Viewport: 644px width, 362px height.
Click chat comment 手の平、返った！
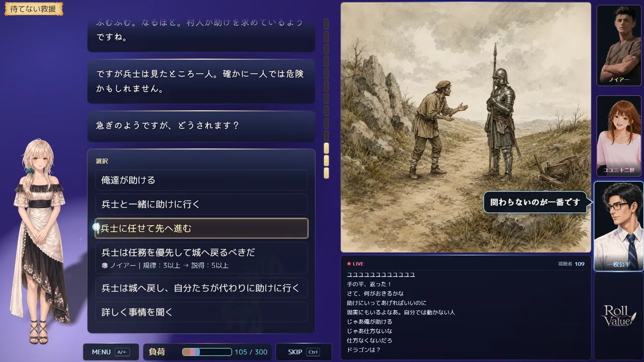369,284
